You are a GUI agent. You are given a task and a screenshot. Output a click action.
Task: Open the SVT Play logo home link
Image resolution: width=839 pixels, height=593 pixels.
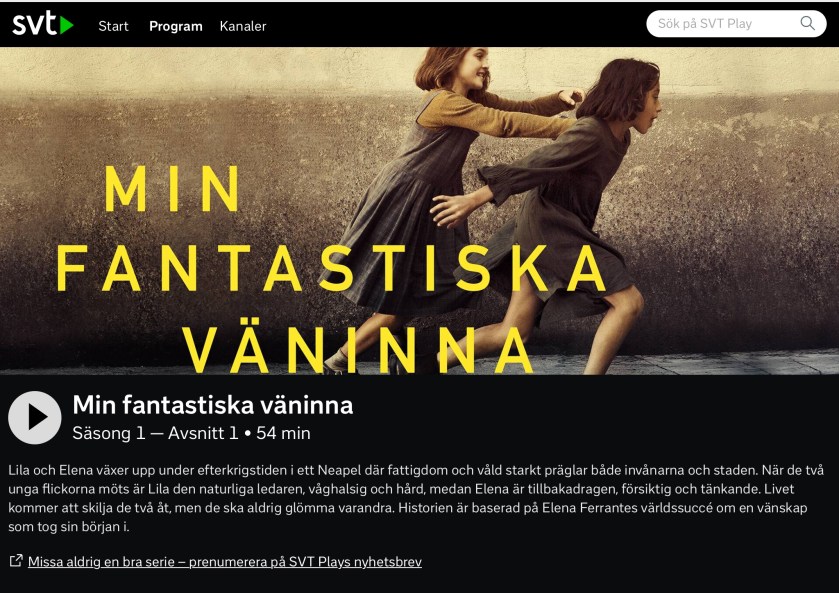[x=43, y=24]
